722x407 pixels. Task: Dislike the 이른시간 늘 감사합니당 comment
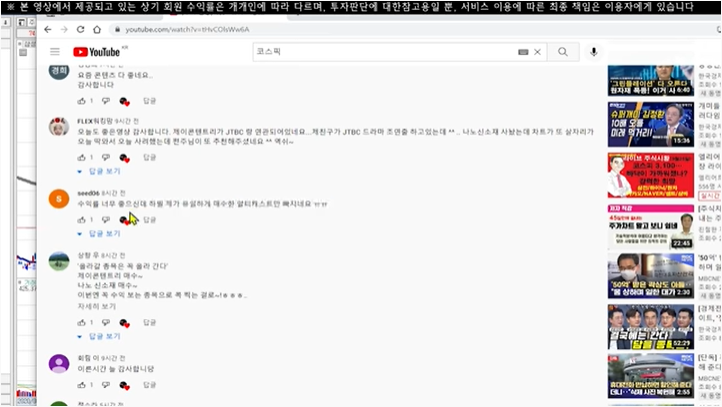[106, 385]
